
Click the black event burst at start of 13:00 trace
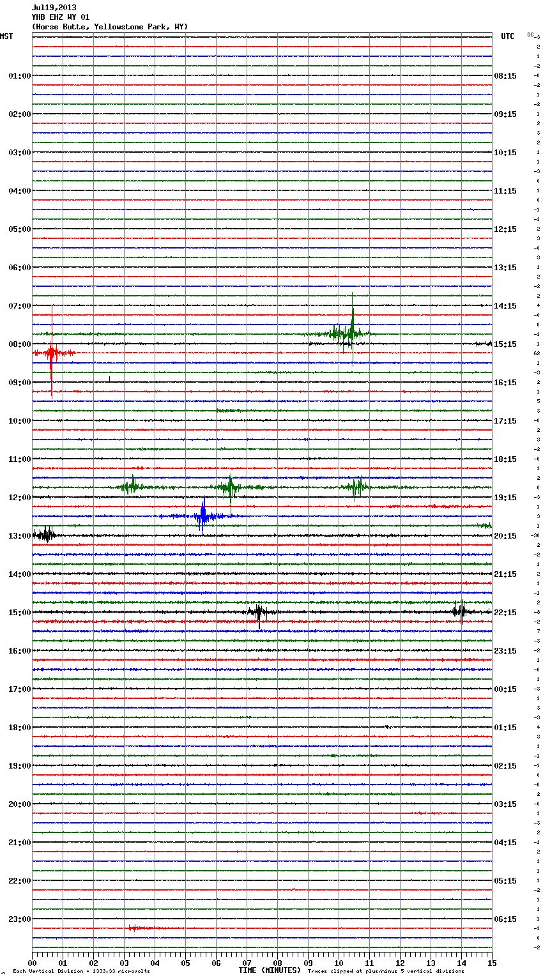(45, 535)
